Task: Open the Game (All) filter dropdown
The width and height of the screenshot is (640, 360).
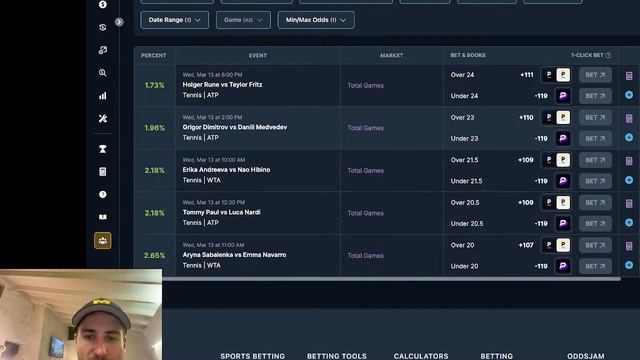Action: [x=243, y=20]
